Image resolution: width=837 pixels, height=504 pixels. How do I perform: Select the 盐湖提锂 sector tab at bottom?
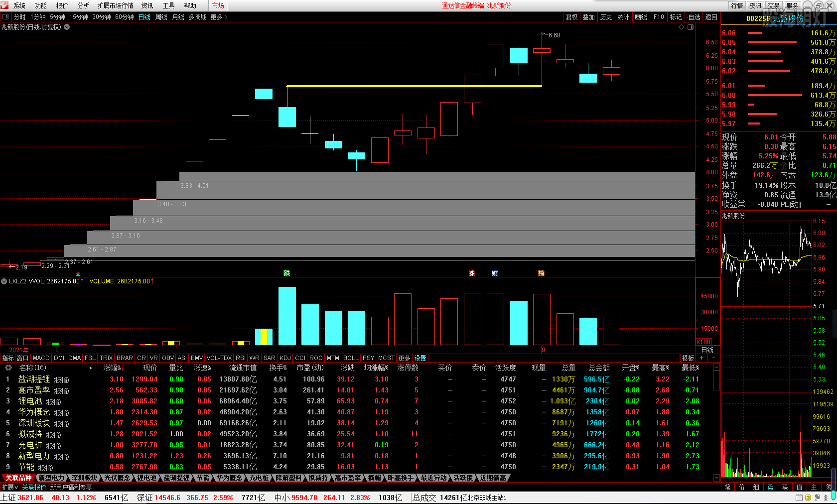(177, 478)
